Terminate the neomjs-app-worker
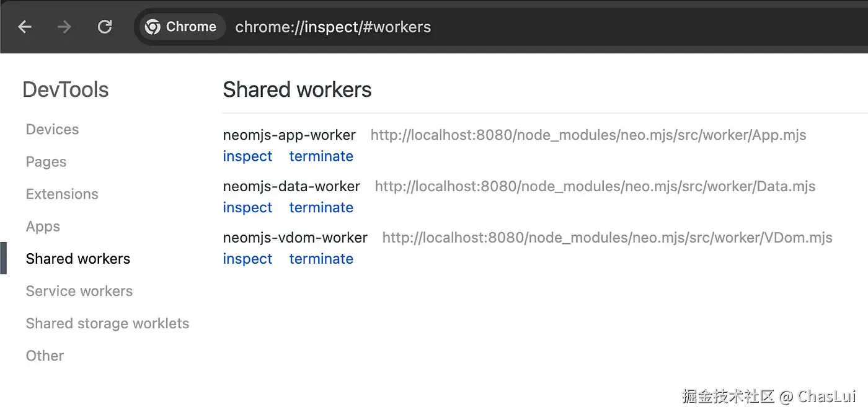Image resolution: width=868 pixels, height=417 pixels. [x=321, y=156]
